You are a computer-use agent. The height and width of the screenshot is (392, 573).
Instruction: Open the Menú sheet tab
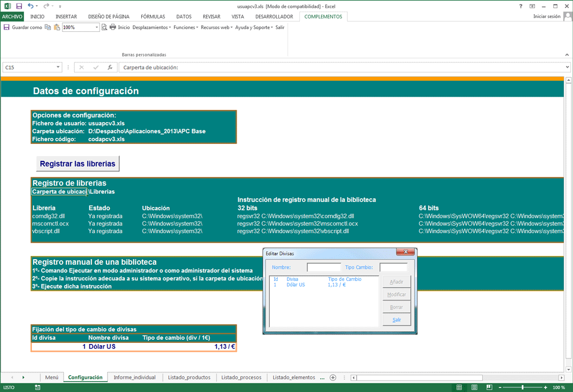(52, 378)
